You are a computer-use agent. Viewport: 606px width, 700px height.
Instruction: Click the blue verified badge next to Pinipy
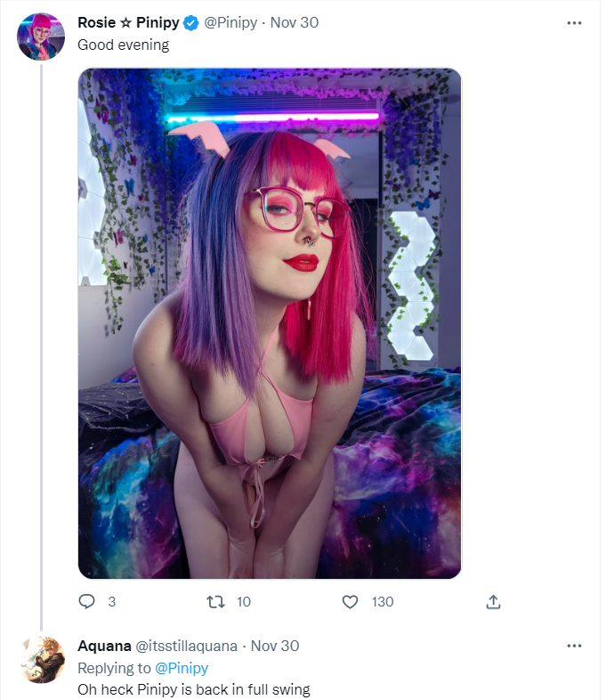[x=190, y=23]
